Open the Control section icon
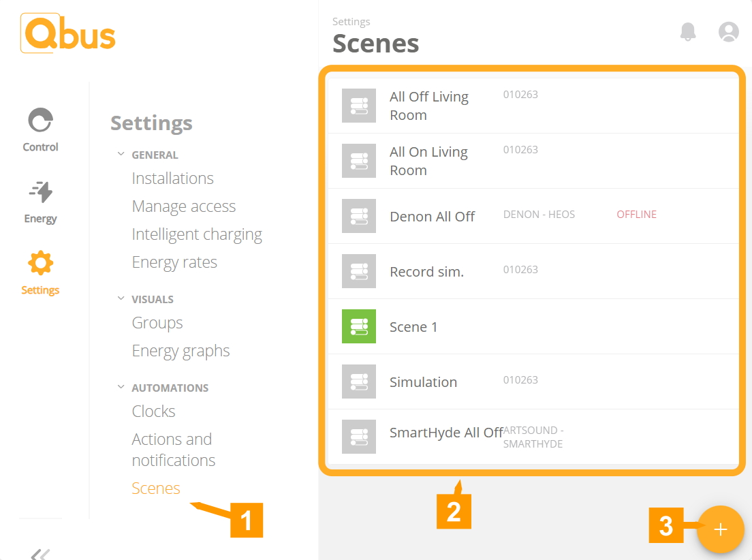Image resolution: width=752 pixels, height=560 pixels. 40,120
